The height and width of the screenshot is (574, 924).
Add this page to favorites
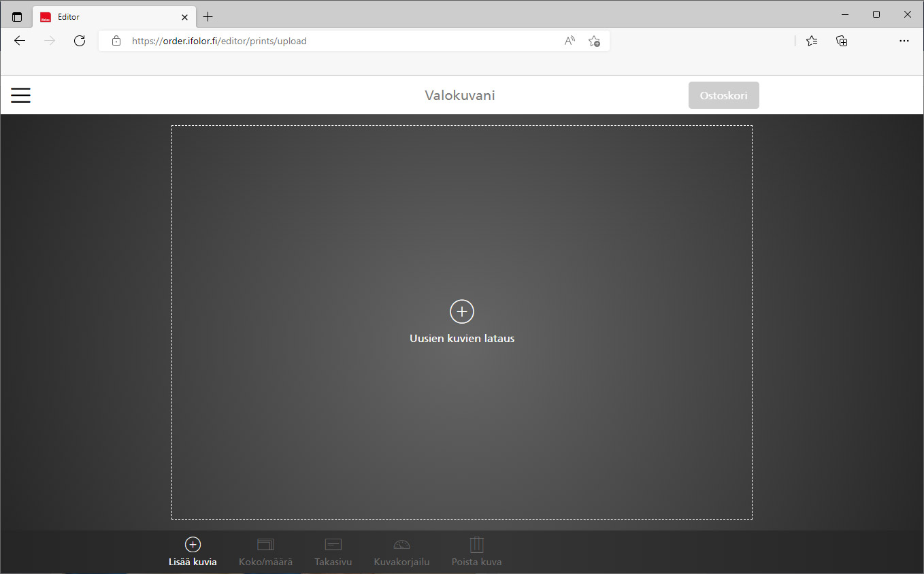(594, 41)
